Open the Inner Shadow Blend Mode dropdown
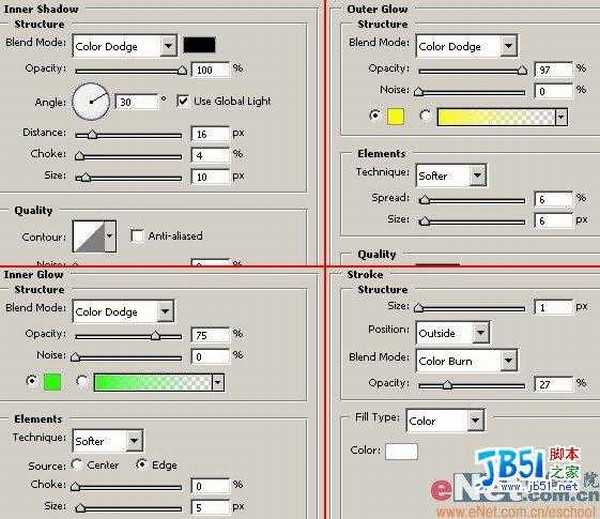The width and height of the screenshot is (600, 519). tap(124, 46)
